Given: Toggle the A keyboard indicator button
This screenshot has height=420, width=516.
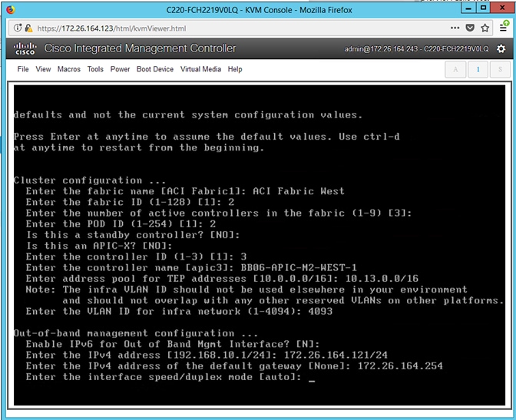Looking at the screenshot, I should 455,69.
